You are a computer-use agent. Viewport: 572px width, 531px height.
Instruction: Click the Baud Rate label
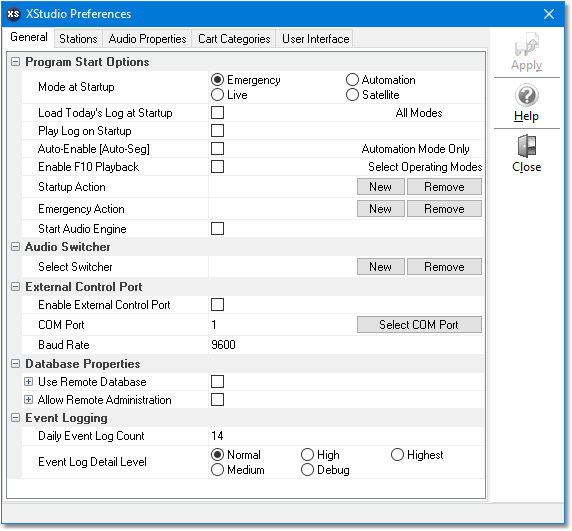pos(64,345)
